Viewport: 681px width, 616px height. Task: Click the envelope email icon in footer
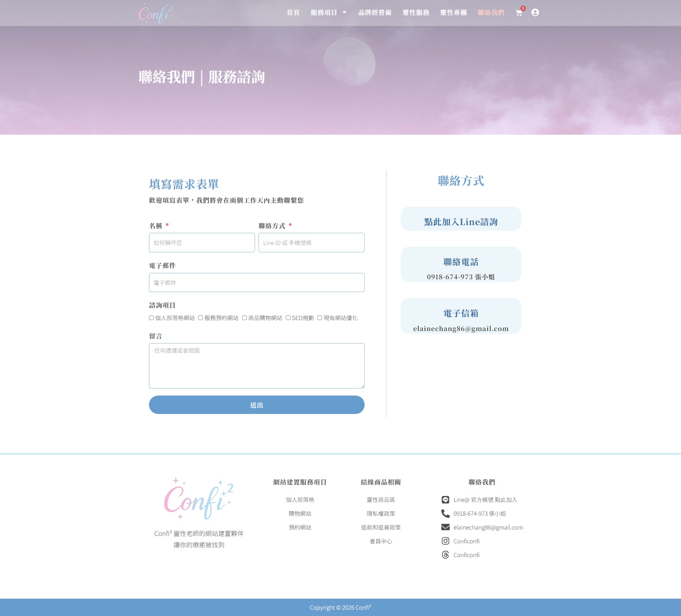pyautogui.click(x=445, y=527)
